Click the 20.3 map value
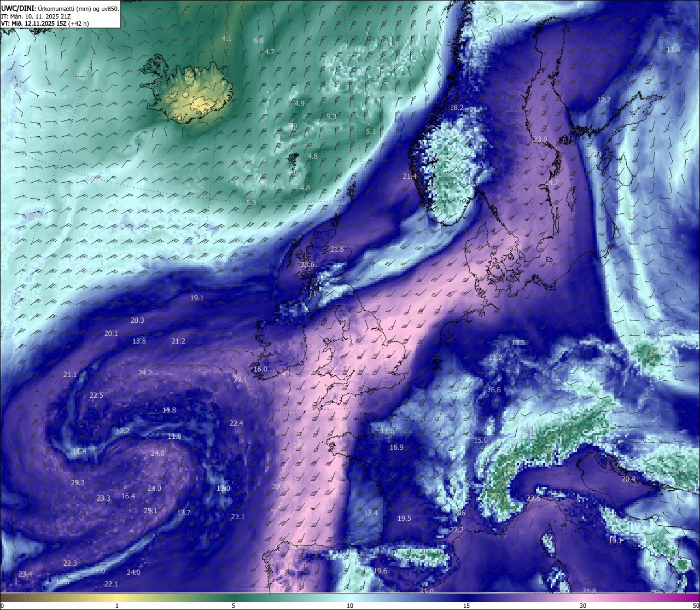Viewport: 700px width, 610px height. click(x=137, y=320)
